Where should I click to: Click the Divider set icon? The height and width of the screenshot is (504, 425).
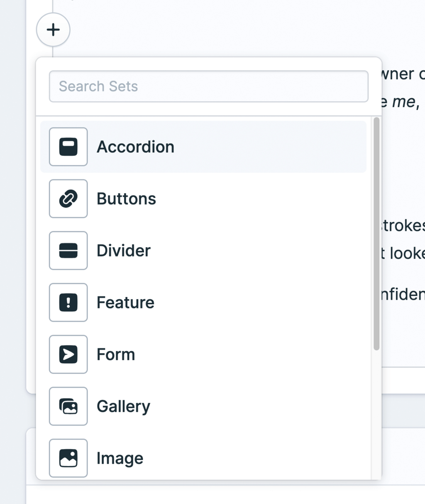(68, 251)
